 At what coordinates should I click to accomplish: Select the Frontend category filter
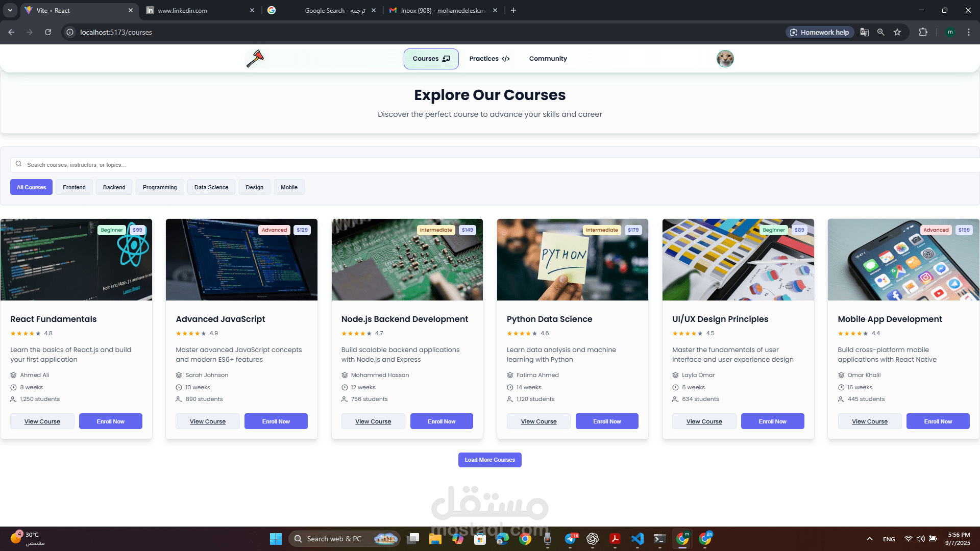(74, 187)
